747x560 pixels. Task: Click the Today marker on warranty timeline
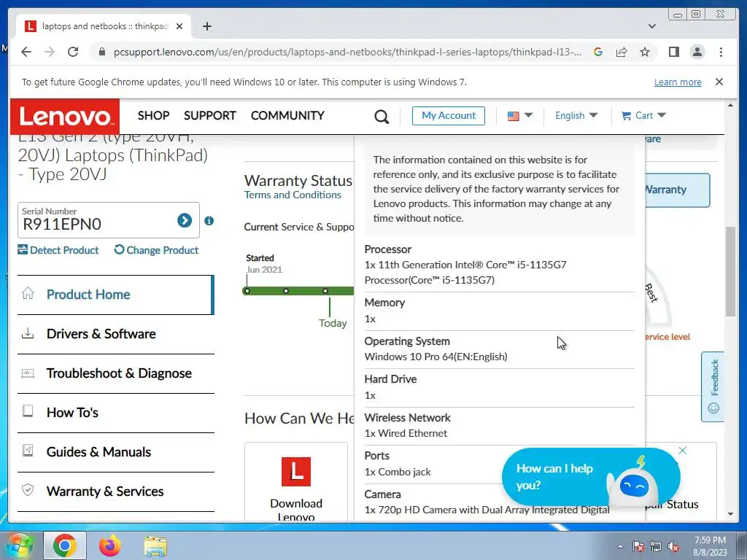[x=333, y=323]
